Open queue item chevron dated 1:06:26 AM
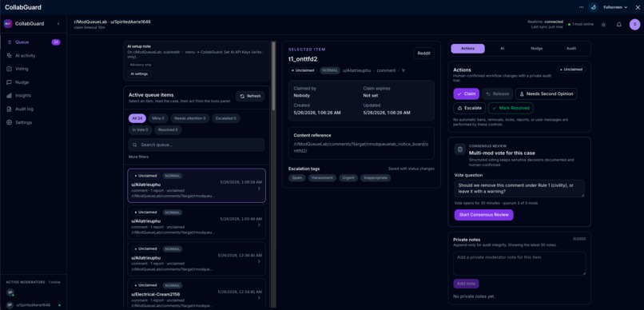The height and width of the screenshot is (310, 644). [x=259, y=189]
